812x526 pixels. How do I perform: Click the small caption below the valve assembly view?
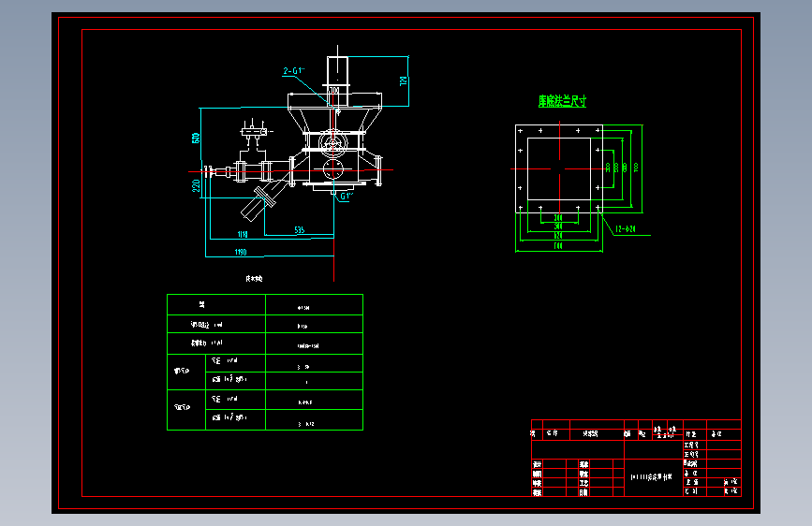254,279
